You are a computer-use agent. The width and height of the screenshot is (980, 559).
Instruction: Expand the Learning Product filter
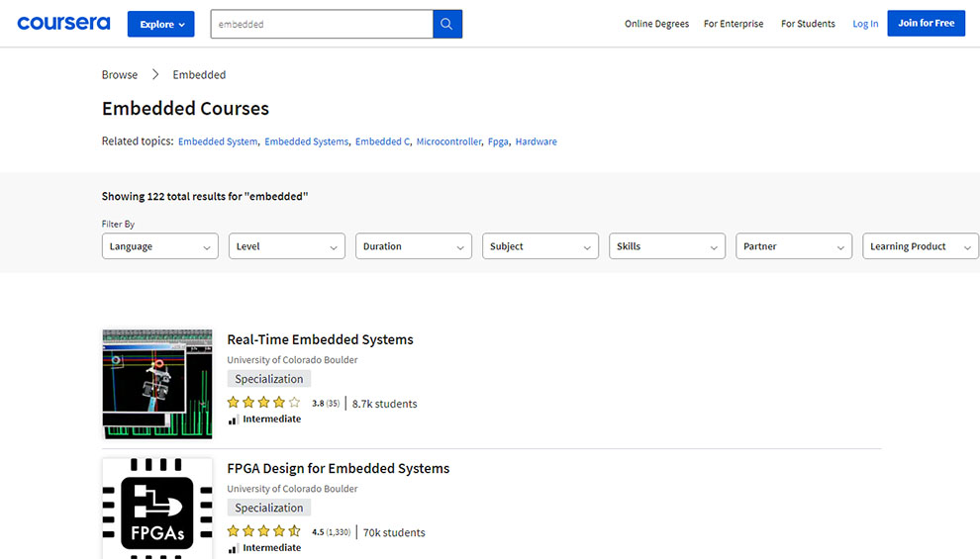[921, 246]
